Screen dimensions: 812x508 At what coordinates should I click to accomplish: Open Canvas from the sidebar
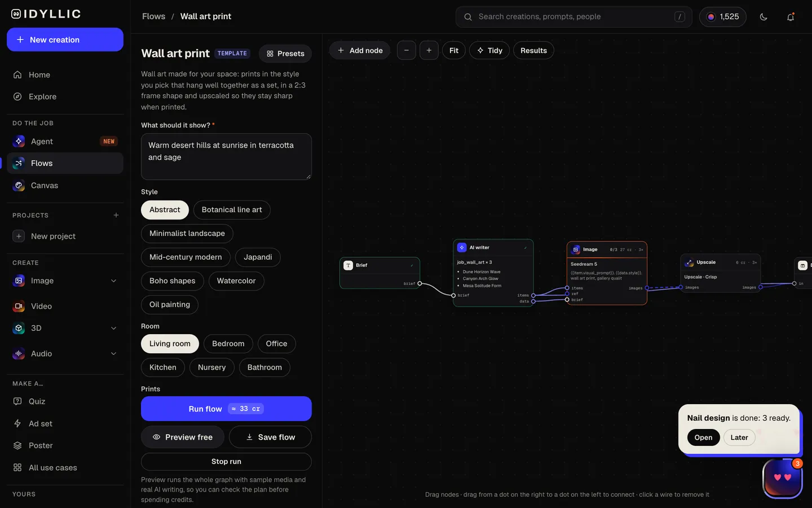click(65, 185)
